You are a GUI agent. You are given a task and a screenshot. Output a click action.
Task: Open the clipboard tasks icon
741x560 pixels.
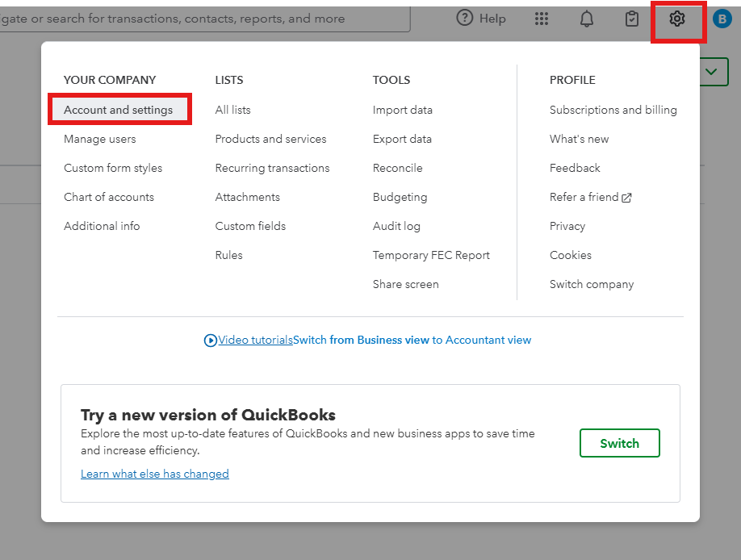(x=632, y=19)
